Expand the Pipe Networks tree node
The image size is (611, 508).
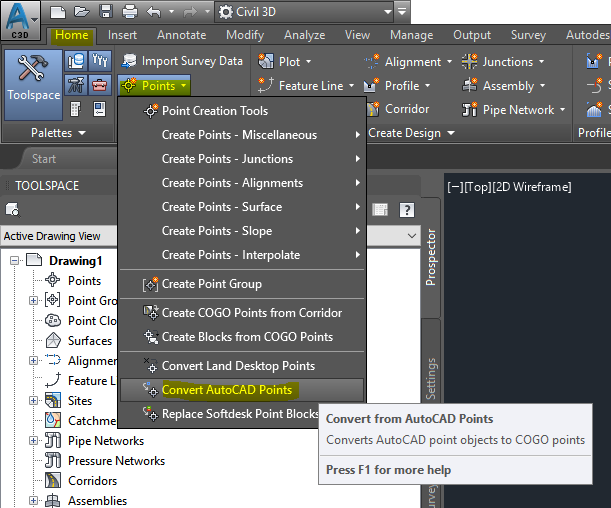pos(34,441)
